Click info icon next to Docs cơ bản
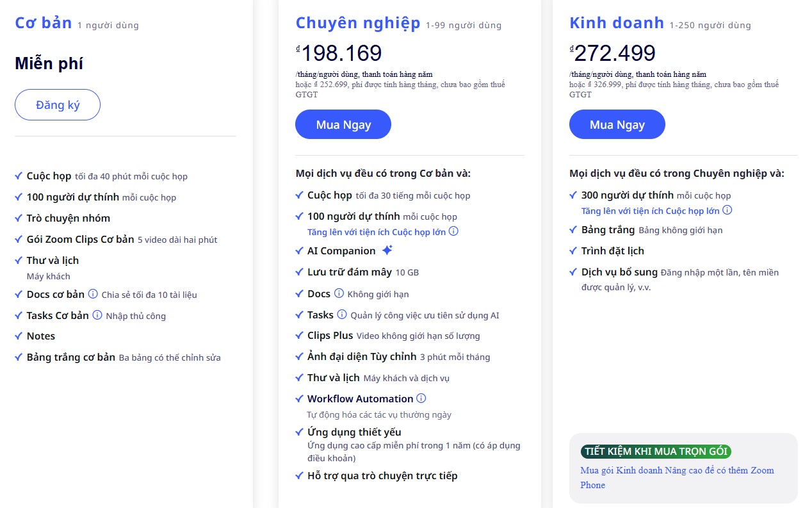 tap(93, 294)
